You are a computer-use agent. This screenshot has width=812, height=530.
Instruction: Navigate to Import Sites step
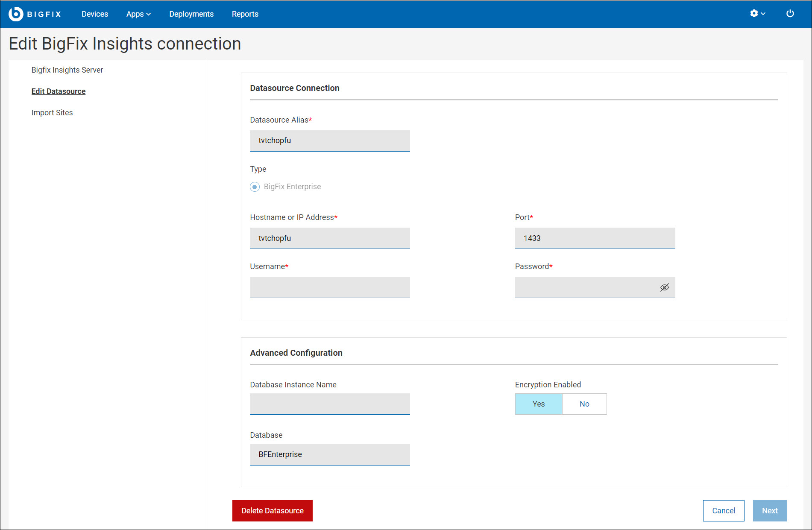click(52, 113)
